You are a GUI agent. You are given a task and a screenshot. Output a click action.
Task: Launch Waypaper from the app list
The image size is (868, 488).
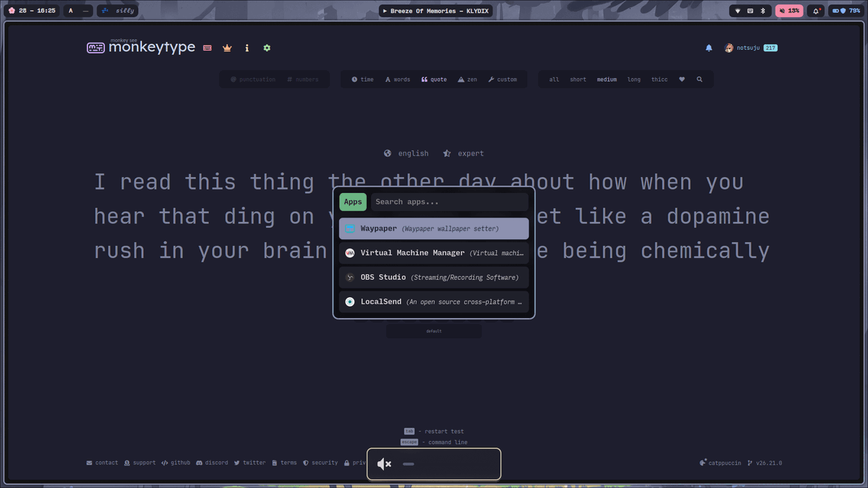click(x=434, y=228)
